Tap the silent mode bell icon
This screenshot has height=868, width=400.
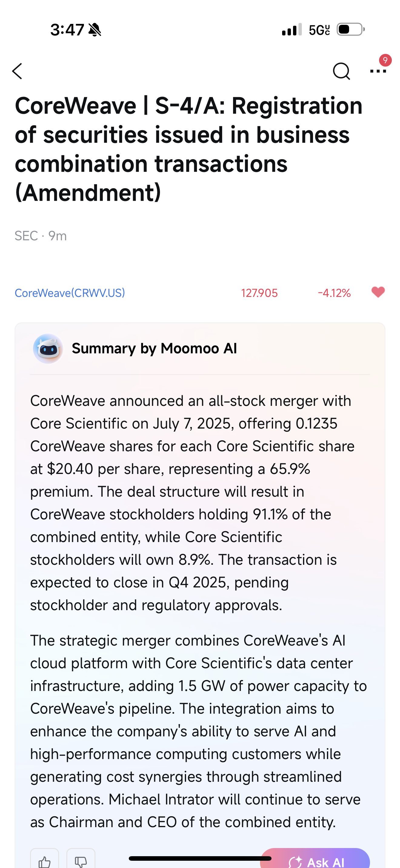pyautogui.click(x=95, y=30)
